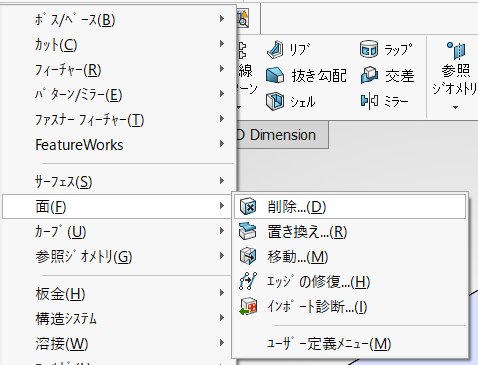Expand the arrow beside サーフェス(S)
Viewport: 478px width, 365px height.
click(222, 181)
